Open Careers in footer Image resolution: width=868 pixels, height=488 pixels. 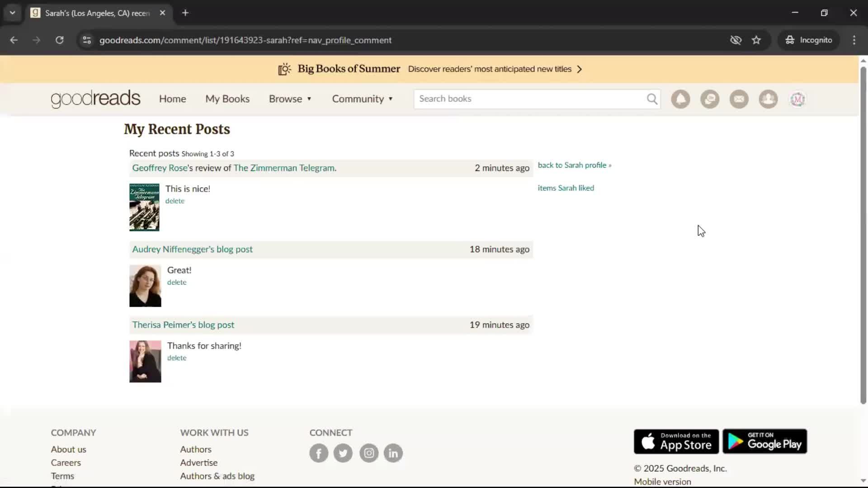pos(66,462)
